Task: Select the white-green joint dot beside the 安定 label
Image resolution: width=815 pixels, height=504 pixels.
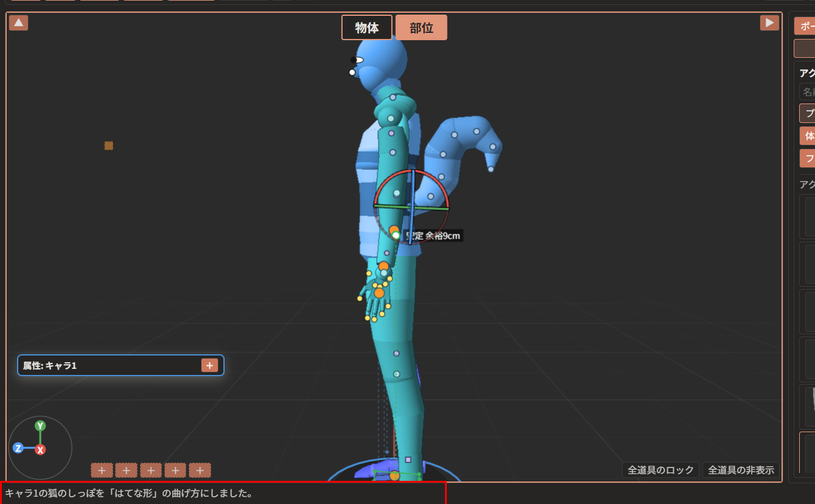Action: (x=396, y=235)
